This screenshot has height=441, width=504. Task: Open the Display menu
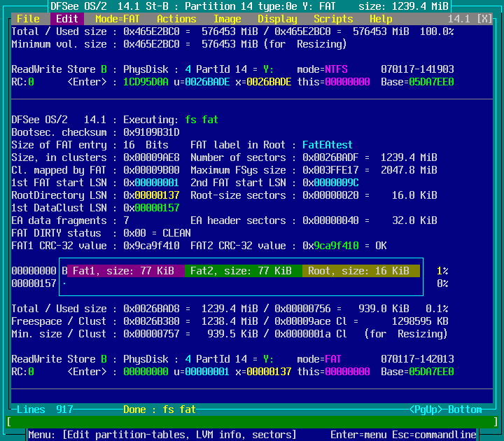(x=277, y=19)
